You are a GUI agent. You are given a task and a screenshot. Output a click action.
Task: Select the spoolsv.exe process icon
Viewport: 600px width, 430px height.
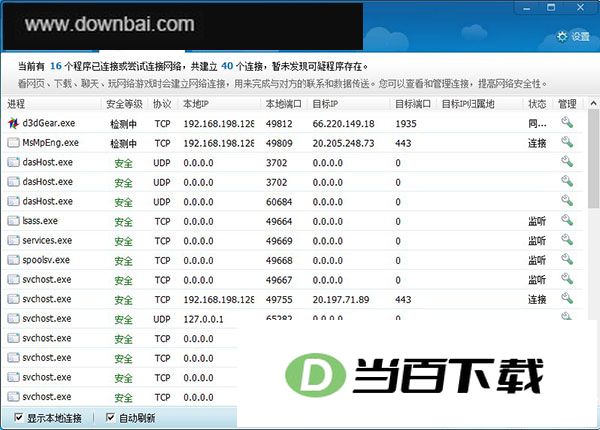13,260
